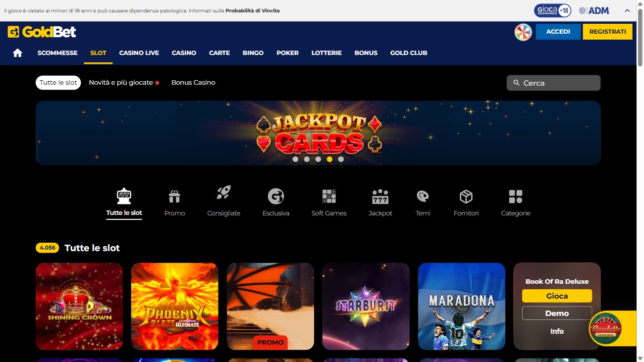The height and width of the screenshot is (362, 644).
Task: Open the Esclusiva G icon
Action: pyautogui.click(x=276, y=197)
